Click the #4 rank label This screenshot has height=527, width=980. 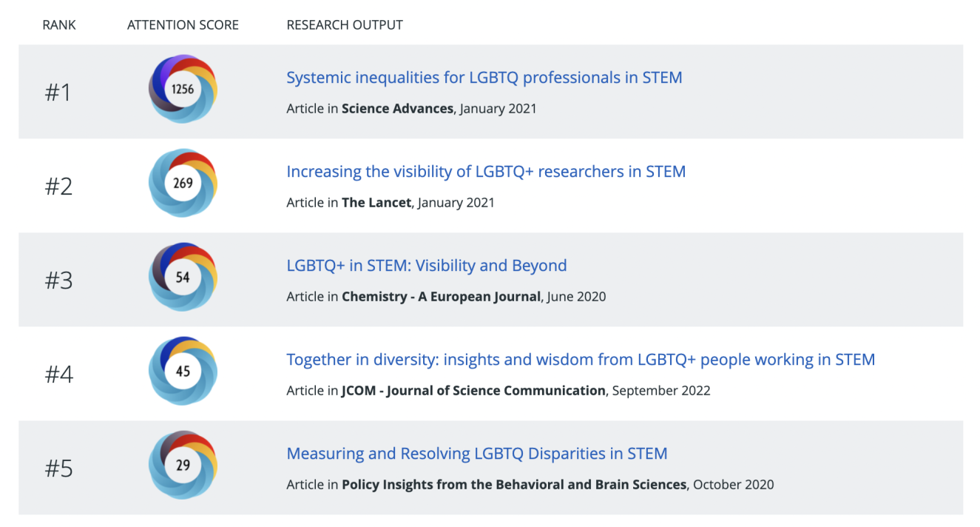(60, 374)
